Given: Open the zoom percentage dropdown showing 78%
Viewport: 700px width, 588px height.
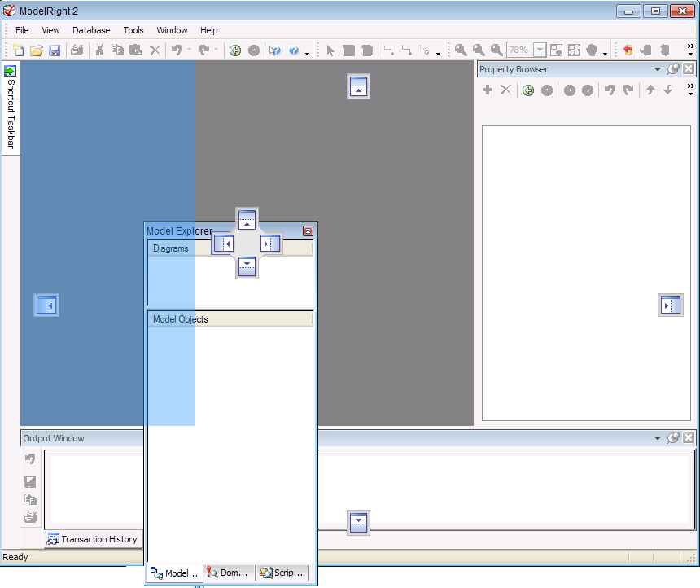Looking at the screenshot, I should tap(539, 50).
